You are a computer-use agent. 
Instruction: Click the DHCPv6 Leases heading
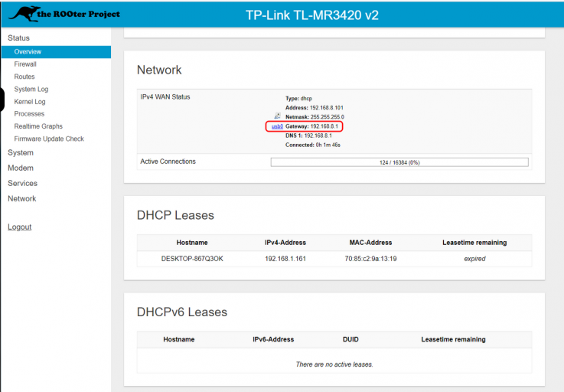pos(182,312)
